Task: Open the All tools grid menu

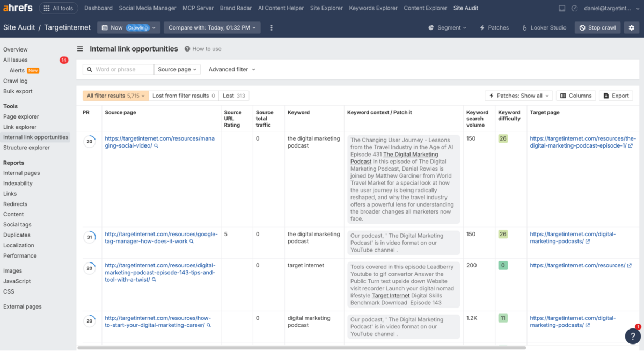Action: (x=58, y=8)
